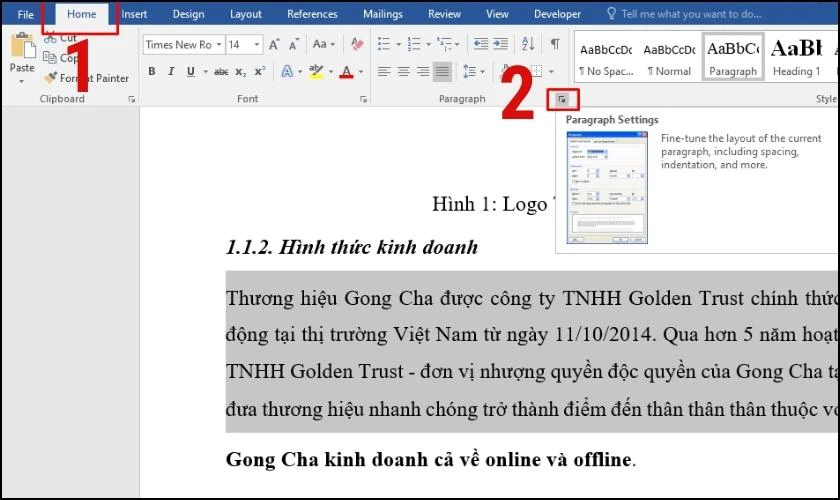This screenshot has height=500, width=840.
Task: Insert a multilevel list
Action: (444, 44)
